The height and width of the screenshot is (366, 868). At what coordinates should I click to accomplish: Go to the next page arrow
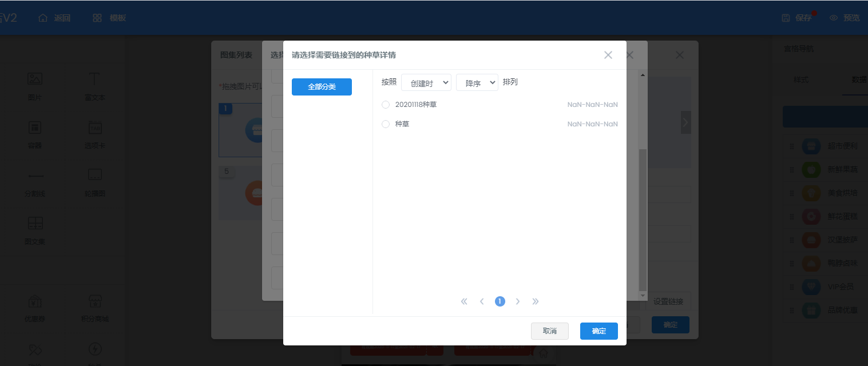(518, 301)
